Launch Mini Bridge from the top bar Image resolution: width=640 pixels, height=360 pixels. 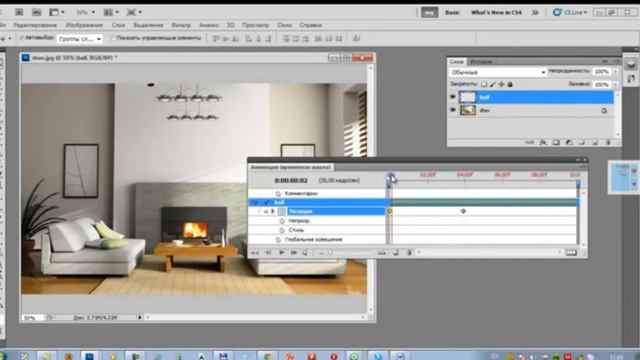36,12
